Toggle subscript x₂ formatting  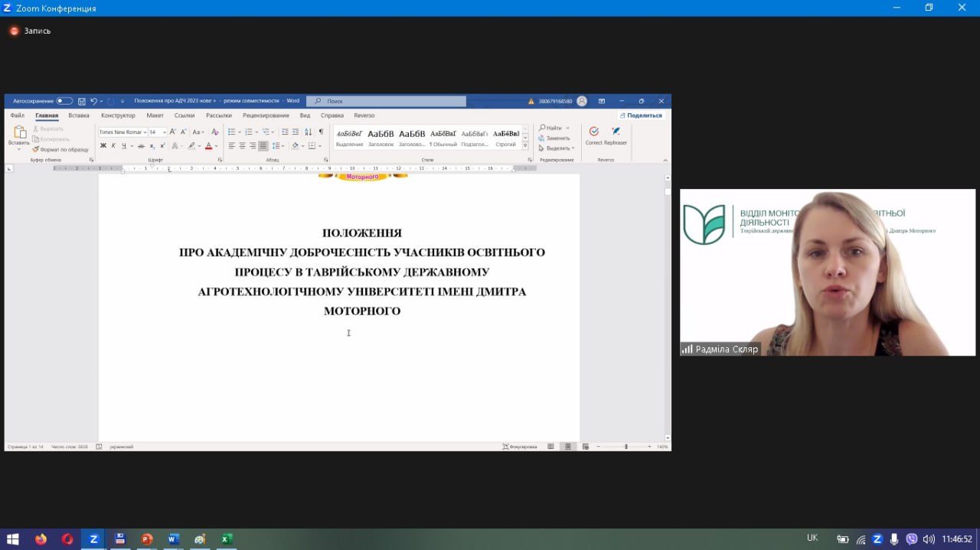(152, 145)
